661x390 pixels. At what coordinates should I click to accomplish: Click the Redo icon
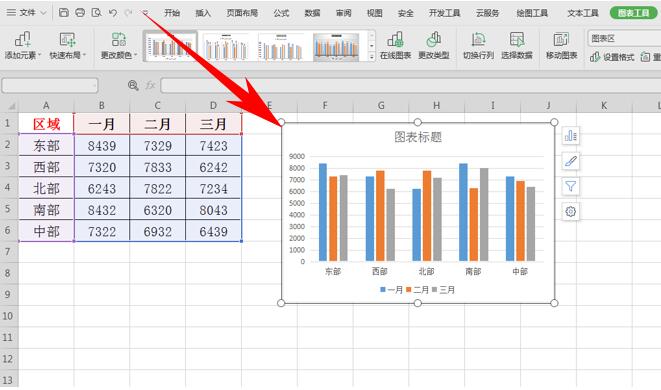pos(129,13)
